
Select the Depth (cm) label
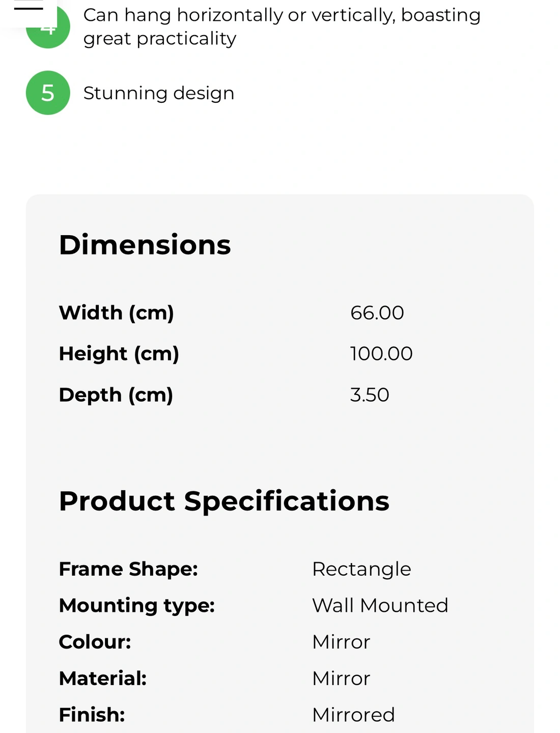click(x=116, y=395)
